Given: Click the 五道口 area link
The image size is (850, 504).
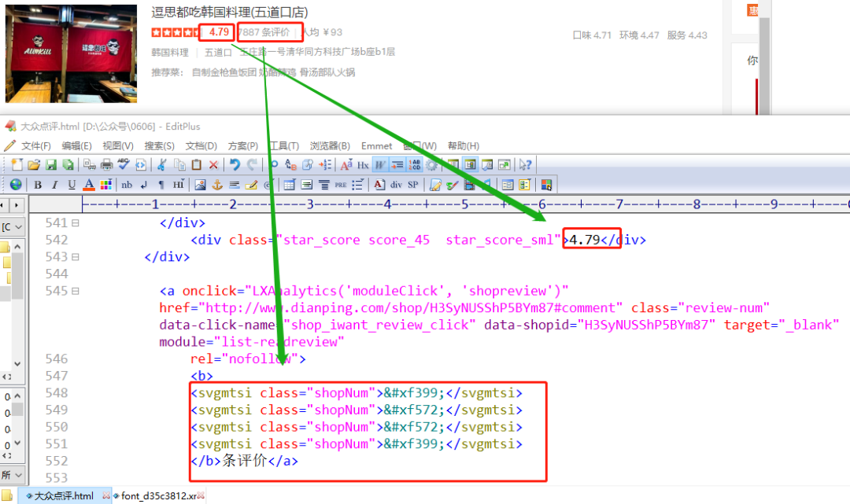Looking at the screenshot, I should 218,52.
